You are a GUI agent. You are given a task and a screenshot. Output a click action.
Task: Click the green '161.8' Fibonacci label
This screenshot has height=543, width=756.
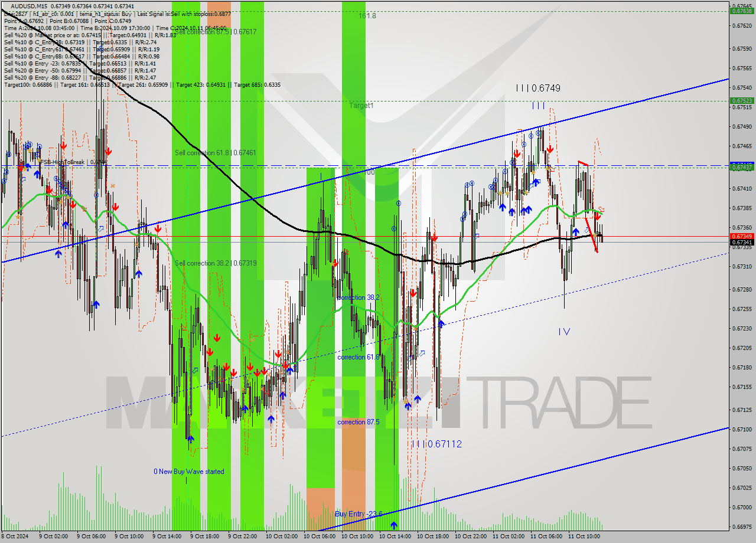tap(367, 16)
